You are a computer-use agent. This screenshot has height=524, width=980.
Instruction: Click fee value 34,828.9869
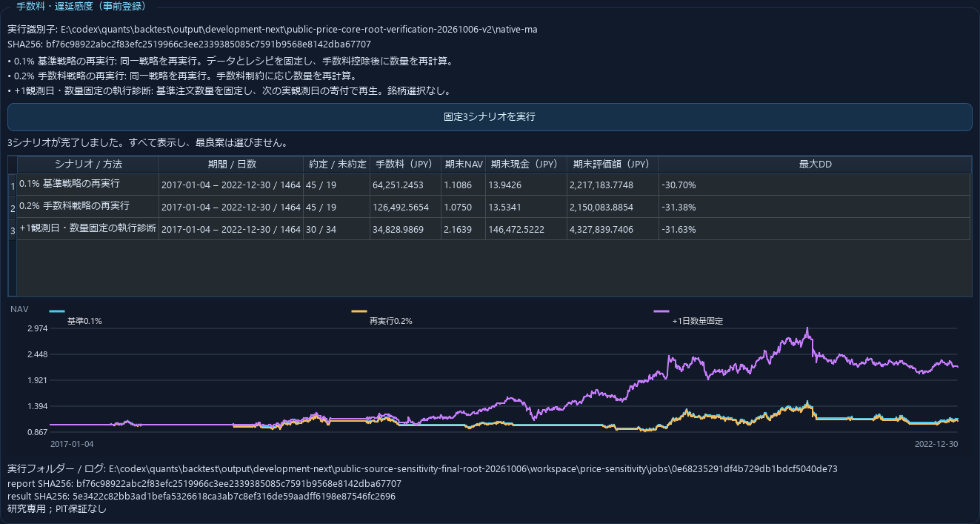tap(405, 229)
